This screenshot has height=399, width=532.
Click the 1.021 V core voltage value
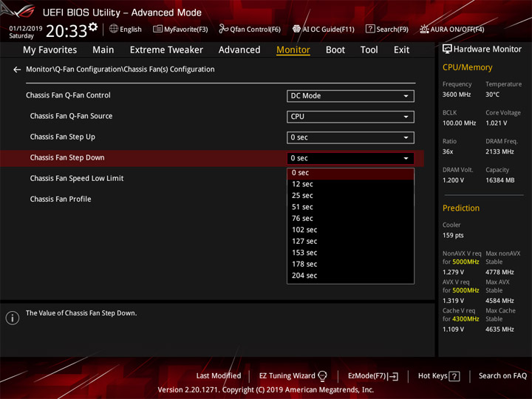click(497, 123)
